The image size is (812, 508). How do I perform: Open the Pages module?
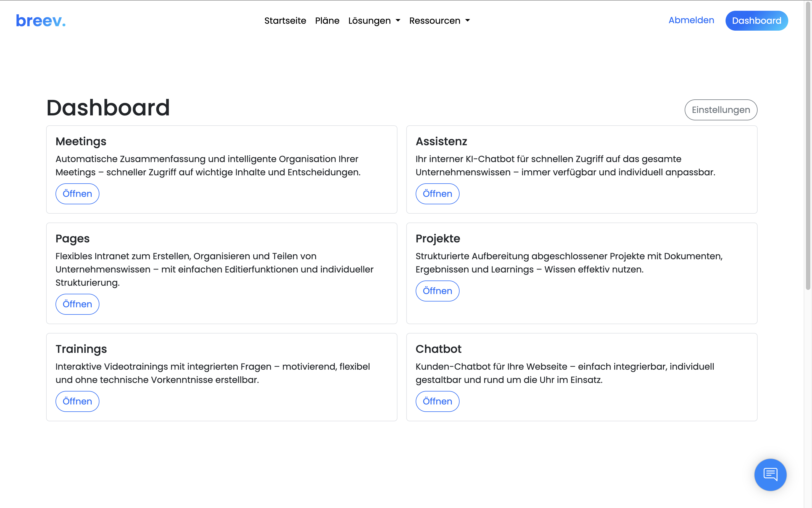coord(77,304)
